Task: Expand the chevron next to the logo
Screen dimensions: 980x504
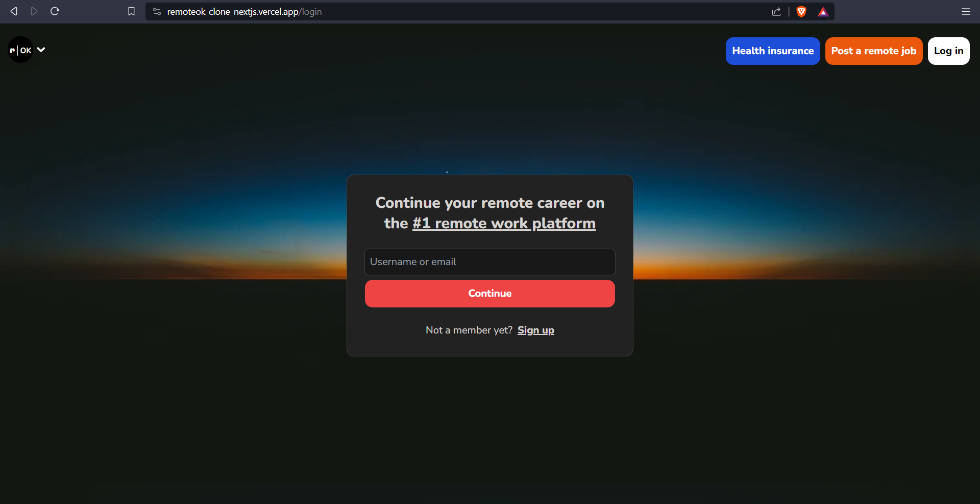Action: click(41, 50)
